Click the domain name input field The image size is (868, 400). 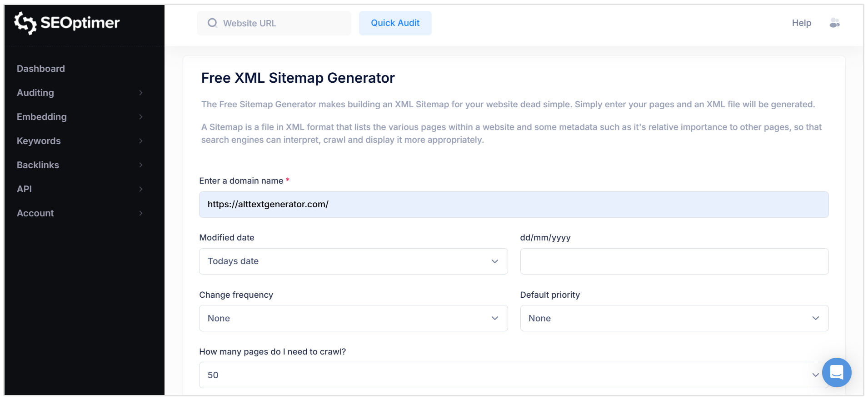pyautogui.click(x=514, y=205)
